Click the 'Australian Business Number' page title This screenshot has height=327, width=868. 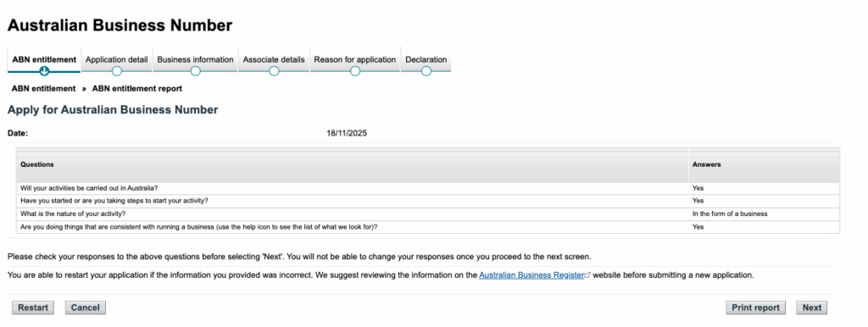120,25
